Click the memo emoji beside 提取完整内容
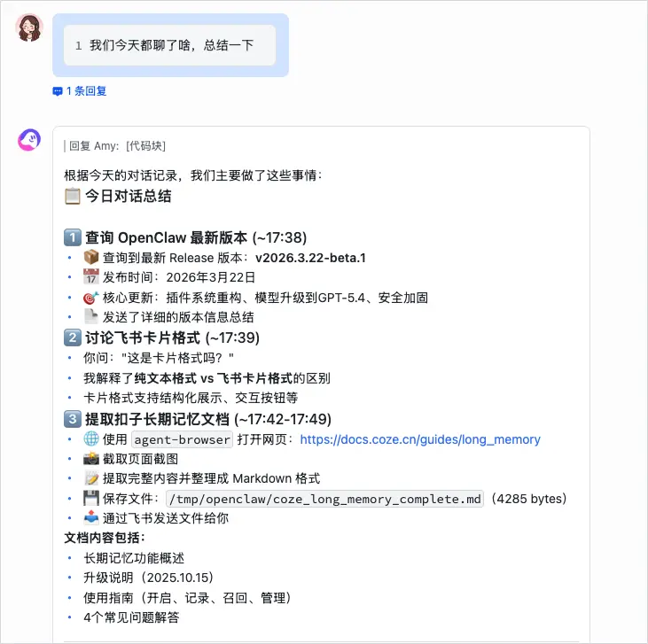648x644 pixels. [x=91, y=478]
